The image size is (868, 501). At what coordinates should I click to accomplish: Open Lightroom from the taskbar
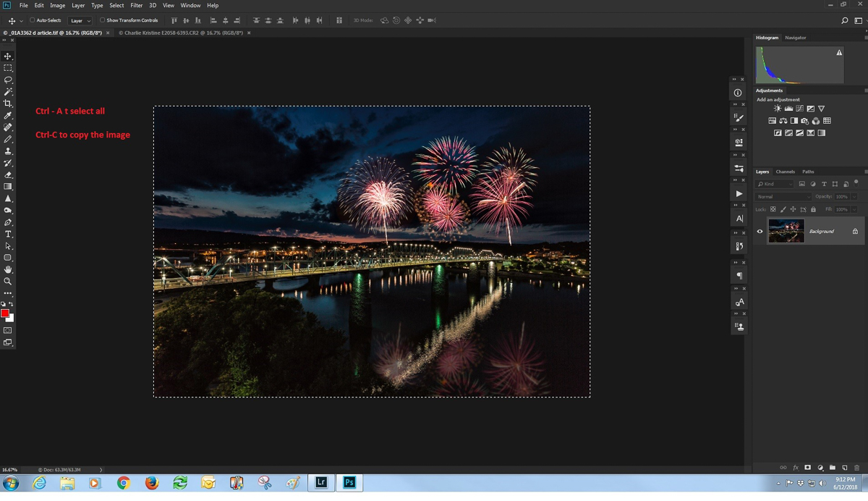(x=321, y=482)
